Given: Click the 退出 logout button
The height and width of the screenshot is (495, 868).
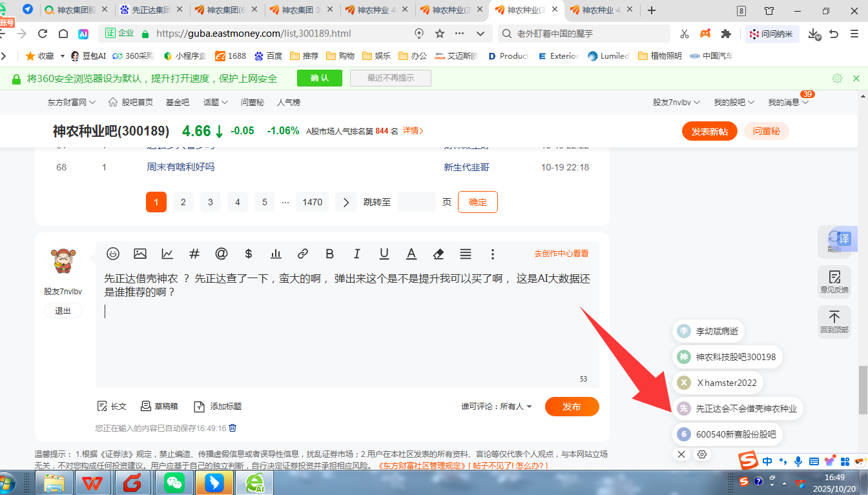Looking at the screenshot, I should pyautogui.click(x=63, y=310).
